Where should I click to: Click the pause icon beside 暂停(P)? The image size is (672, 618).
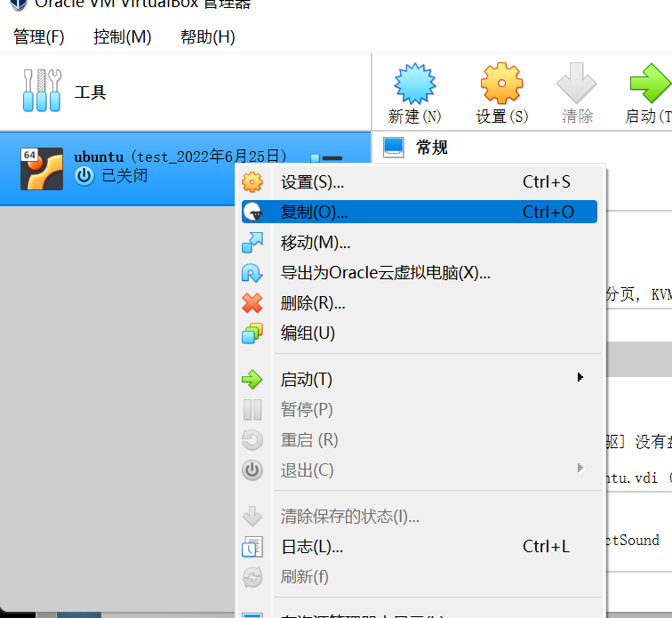pyautogui.click(x=252, y=410)
